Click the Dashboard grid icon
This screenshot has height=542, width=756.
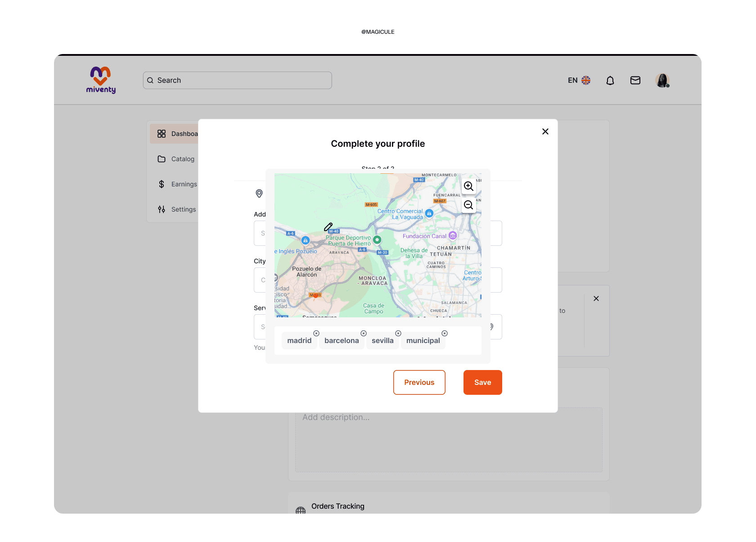(162, 134)
